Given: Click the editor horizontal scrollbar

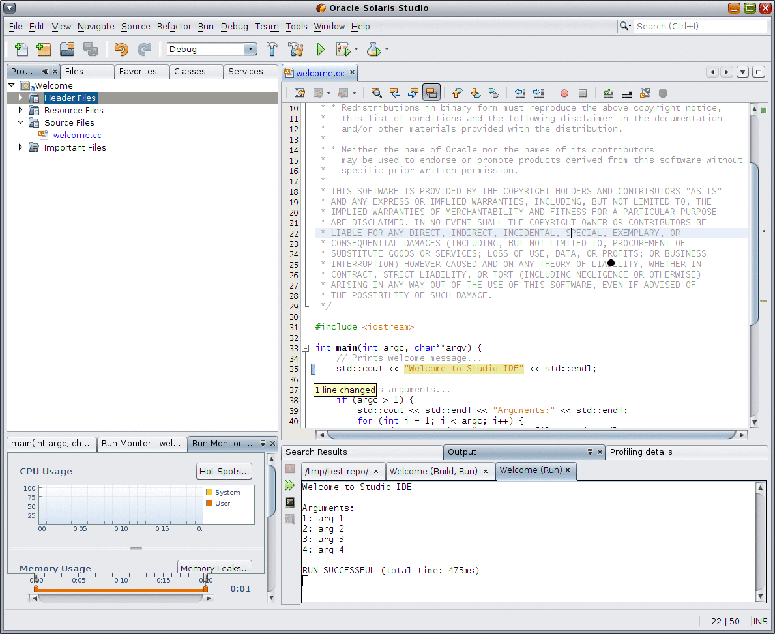Looking at the screenshot, I should click(531, 434).
